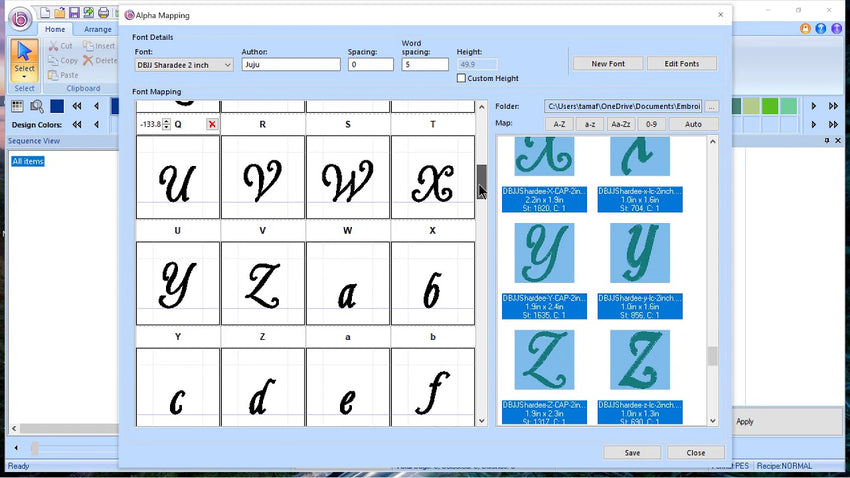
Task: Select the bright green color swatch
Action: [769, 106]
